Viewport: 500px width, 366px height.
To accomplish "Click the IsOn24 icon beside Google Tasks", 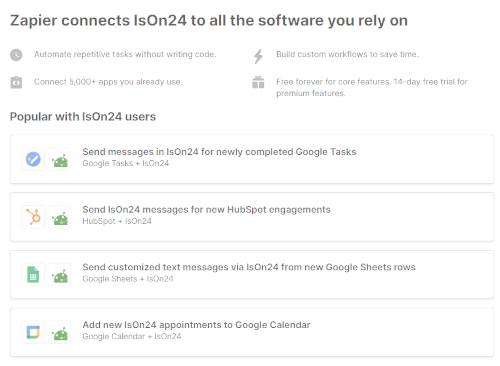I will [x=60, y=159].
